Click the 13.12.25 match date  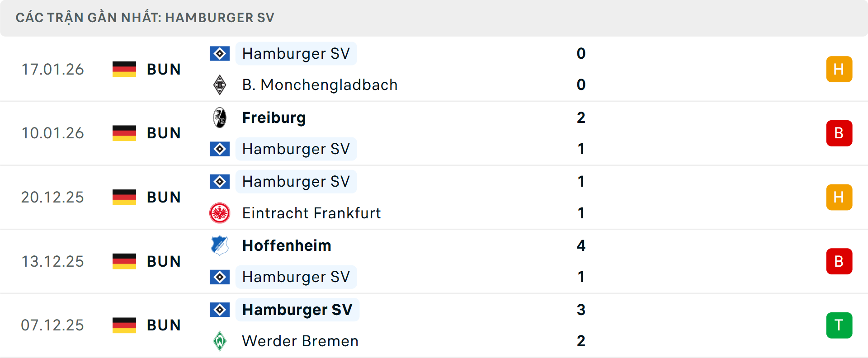coord(52,261)
